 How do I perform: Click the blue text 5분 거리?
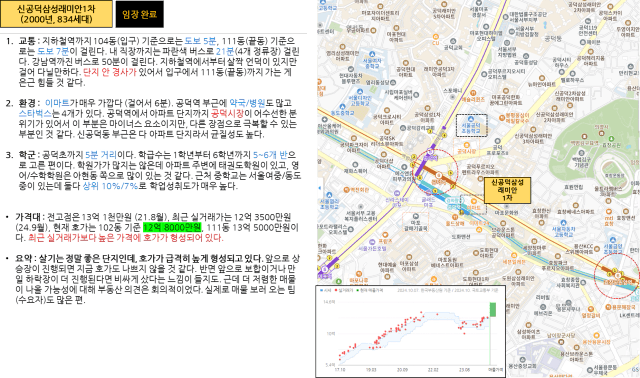pyautogui.click(x=101, y=155)
